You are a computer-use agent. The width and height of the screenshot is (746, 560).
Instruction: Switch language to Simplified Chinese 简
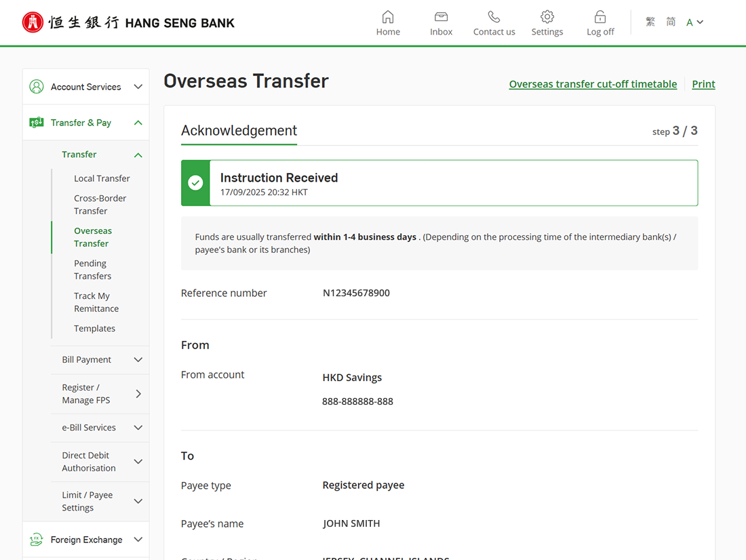click(x=671, y=22)
